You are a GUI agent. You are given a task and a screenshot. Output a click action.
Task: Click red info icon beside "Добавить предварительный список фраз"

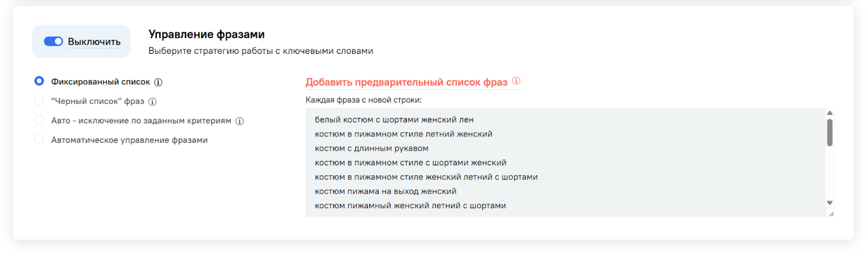coord(516,81)
